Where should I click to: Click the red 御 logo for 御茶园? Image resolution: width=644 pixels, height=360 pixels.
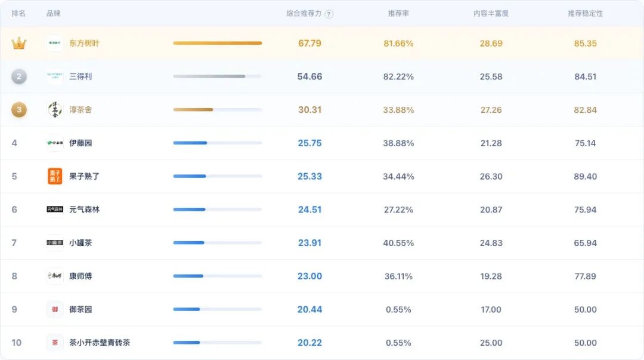coord(55,309)
